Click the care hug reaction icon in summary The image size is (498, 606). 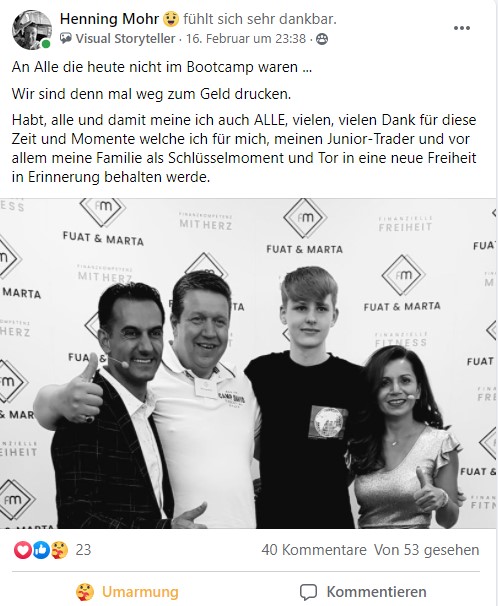click(59, 550)
